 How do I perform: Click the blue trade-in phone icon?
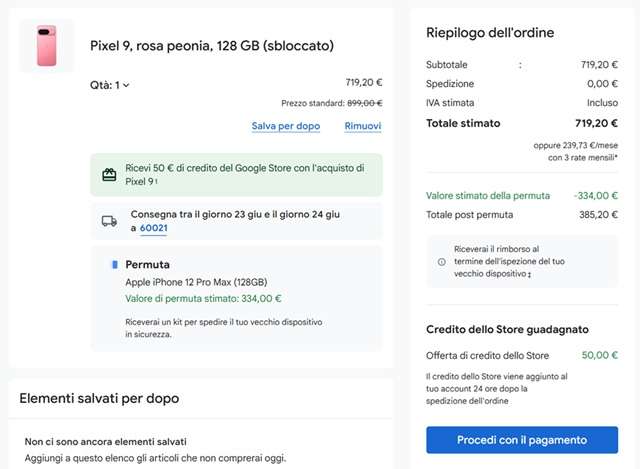(114, 266)
